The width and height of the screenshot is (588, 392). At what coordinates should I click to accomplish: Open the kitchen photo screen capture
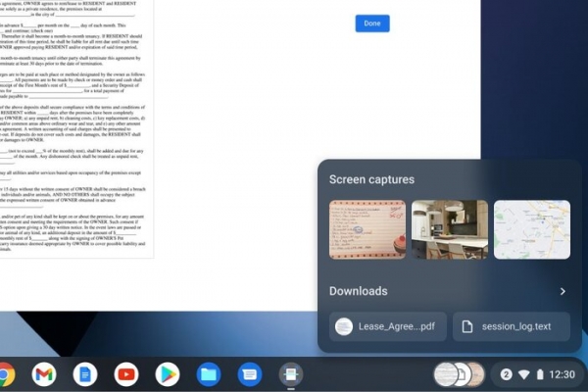click(x=450, y=230)
